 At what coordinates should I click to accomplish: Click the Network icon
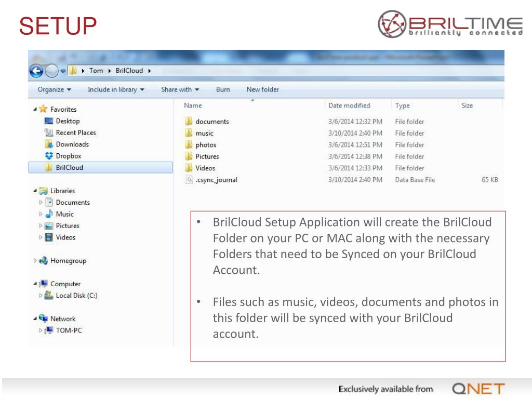tap(43, 318)
